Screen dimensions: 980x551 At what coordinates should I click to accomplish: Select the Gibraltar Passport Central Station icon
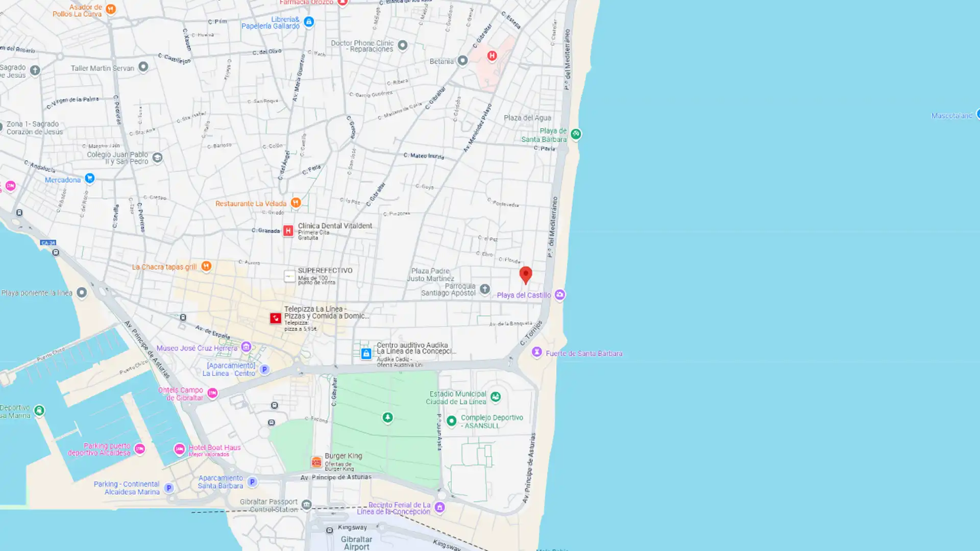tap(306, 505)
